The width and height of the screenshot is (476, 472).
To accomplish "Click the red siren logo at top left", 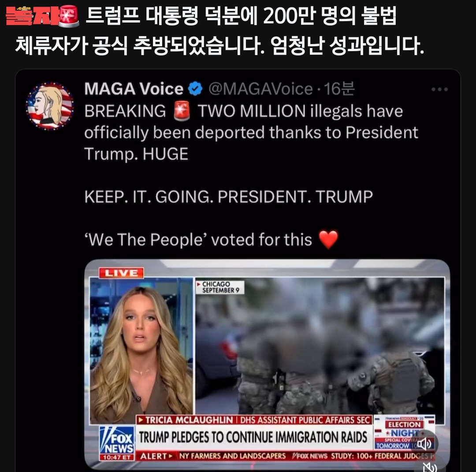I will pyautogui.click(x=69, y=16).
